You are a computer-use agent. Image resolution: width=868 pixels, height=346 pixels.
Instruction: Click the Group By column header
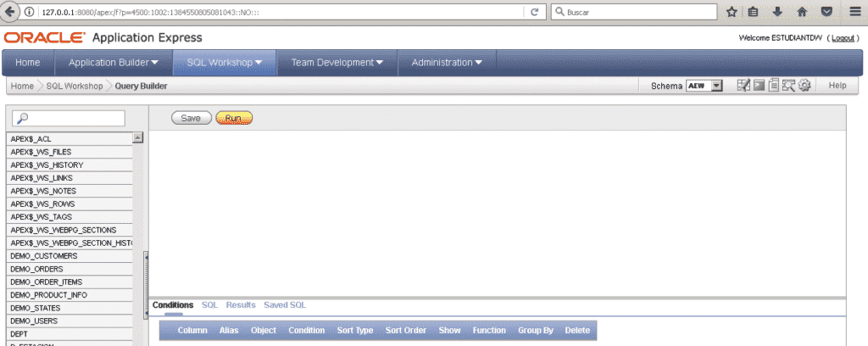tap(536, 331)
